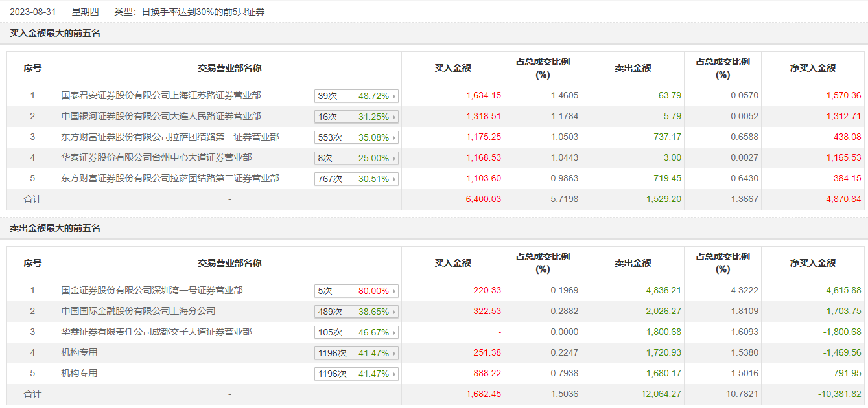Open 华泰证券台州中心大道证券营业部 link
This screenshot has height=408, width=868.
click(157, 158)
